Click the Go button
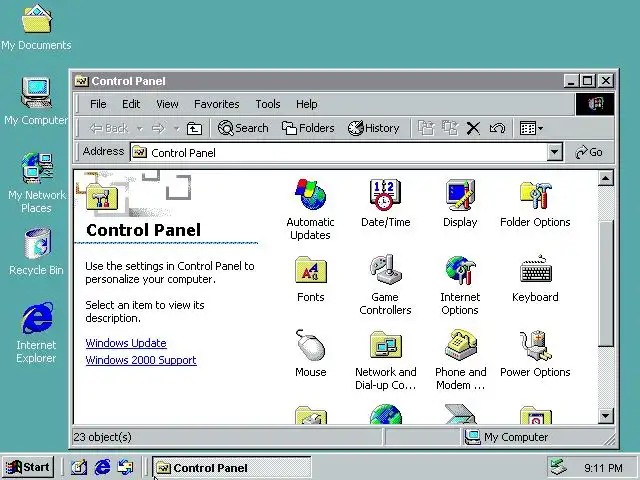Image resolution: width=640 pixels, height=480 pixels. point(589,152)
